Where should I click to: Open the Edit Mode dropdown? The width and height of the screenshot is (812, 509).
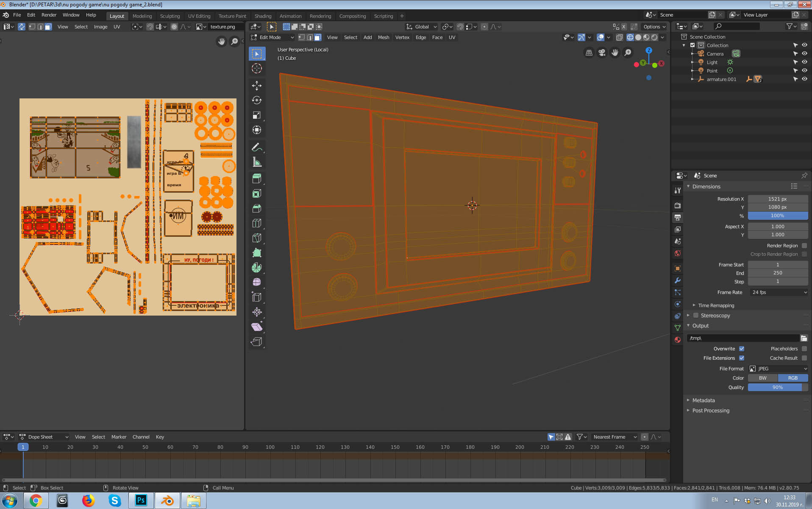[272, 37]
